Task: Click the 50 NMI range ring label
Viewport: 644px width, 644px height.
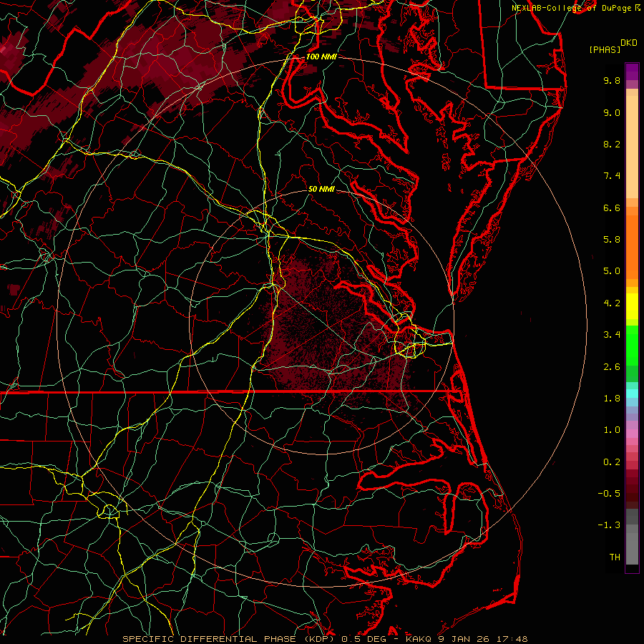Action: point(321,189)
